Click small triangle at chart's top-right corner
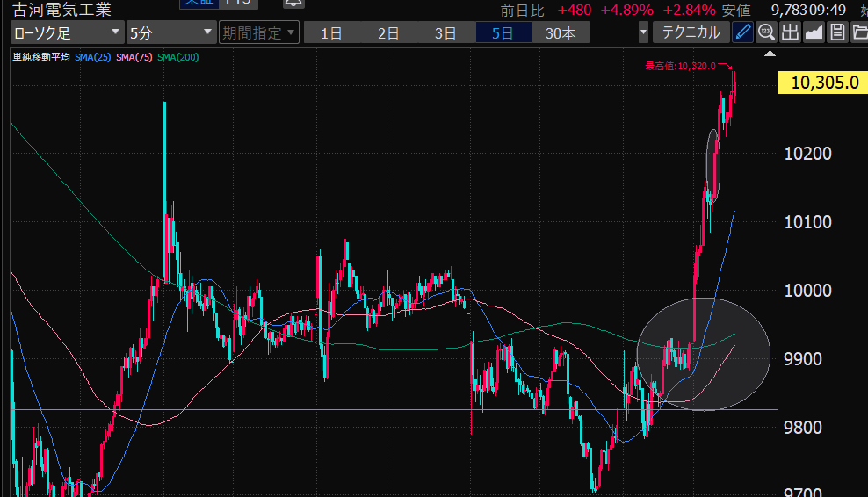 tap(770, 55)
